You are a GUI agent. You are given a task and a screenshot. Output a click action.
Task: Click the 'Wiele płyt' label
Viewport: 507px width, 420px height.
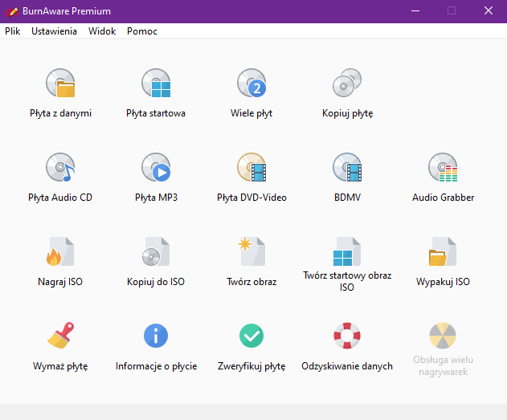pos(251,113)
